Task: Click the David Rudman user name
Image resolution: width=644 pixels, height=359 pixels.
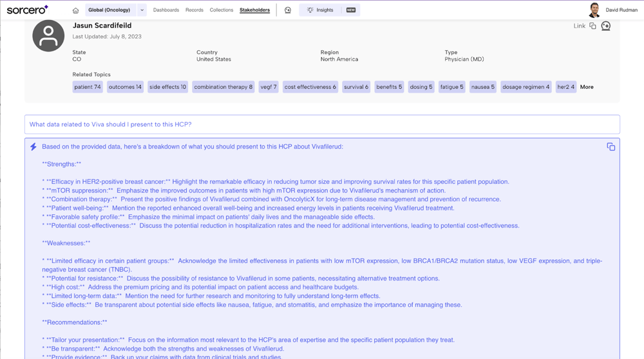Action: tap(621, 10)
